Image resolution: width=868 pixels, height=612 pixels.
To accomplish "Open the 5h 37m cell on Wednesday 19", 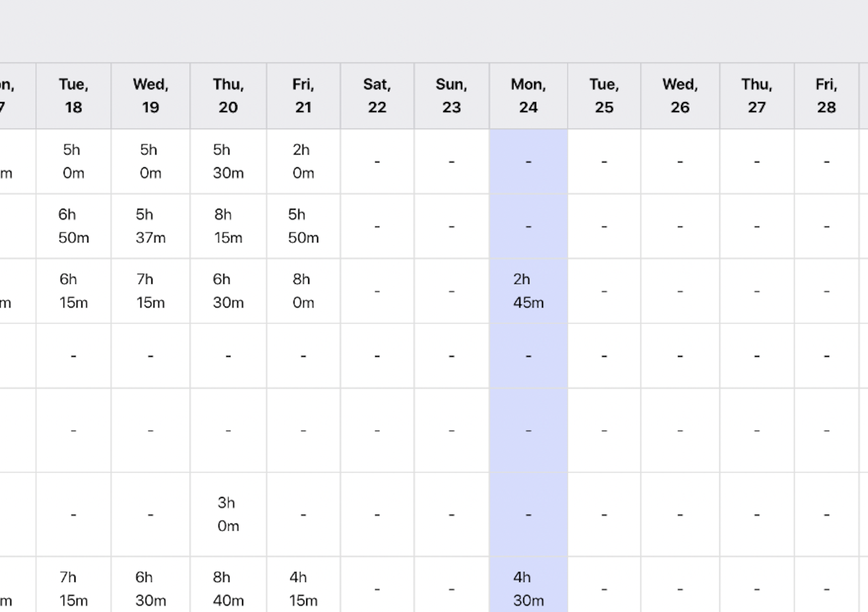I will (x=150, y=226).
